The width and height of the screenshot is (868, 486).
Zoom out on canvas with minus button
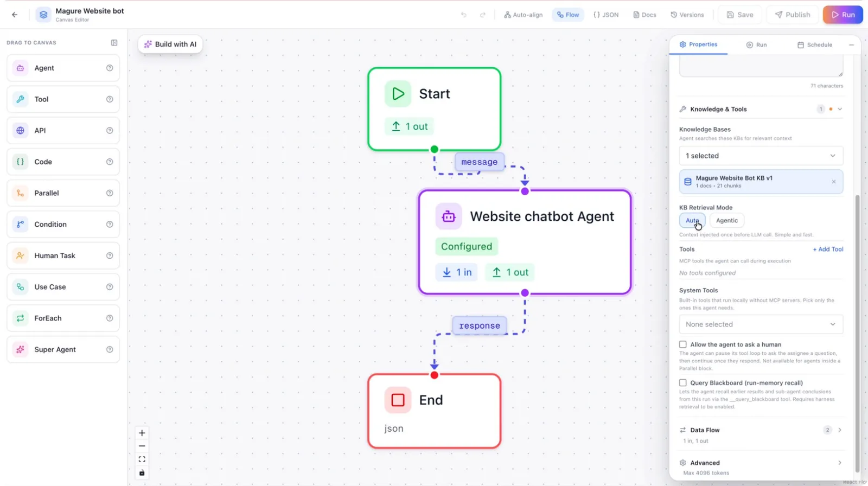pyautogui.click(x=142, y=446)
